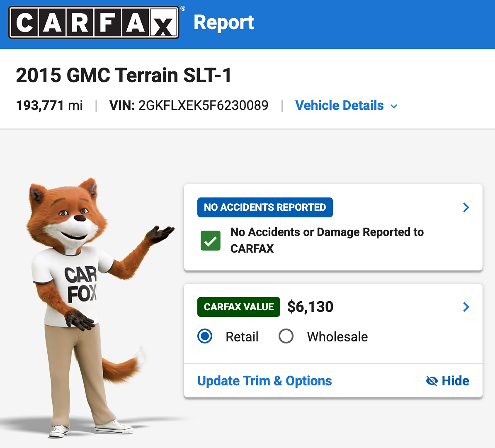Click the crossed-out eye Hide icon
The image size is (495, 448).
click(x=432, y=381)
